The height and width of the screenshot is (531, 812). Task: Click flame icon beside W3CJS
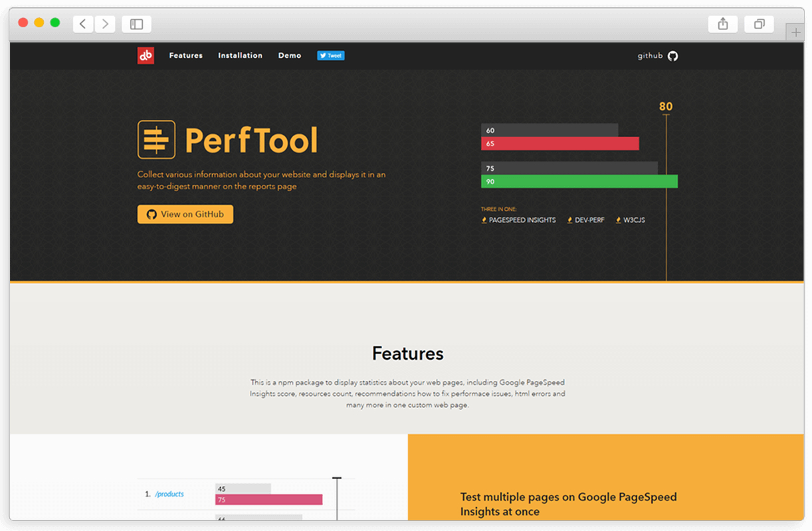[618, 220]
